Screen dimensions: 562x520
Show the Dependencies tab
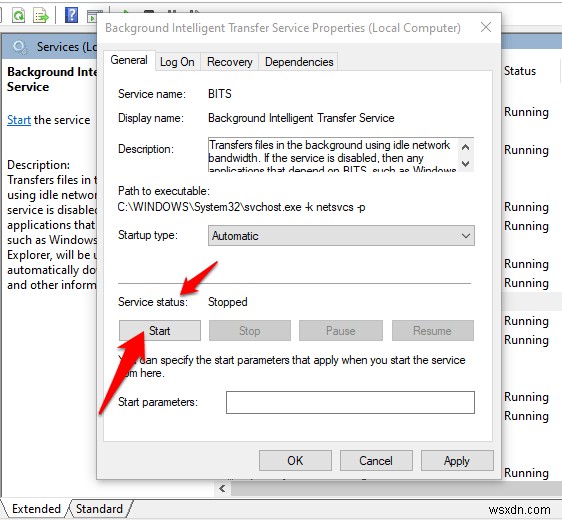point(299,62)
